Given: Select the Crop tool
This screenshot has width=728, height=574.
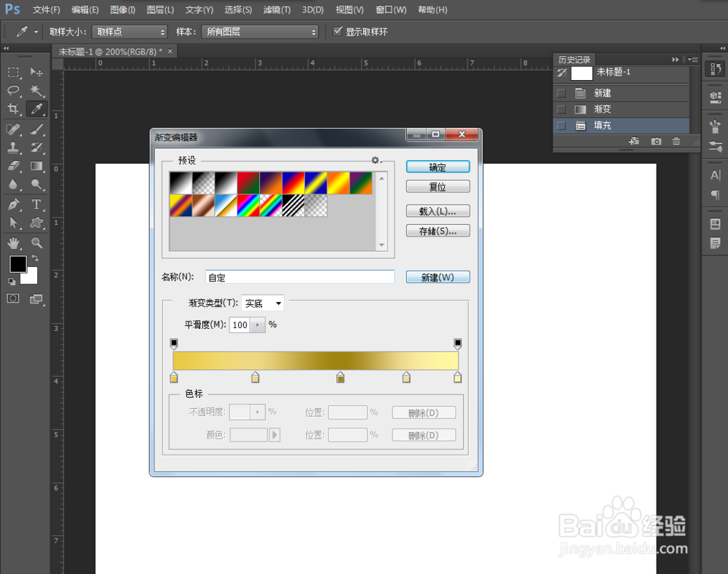Looking at the screenshot, I should (x=13, y=109).
